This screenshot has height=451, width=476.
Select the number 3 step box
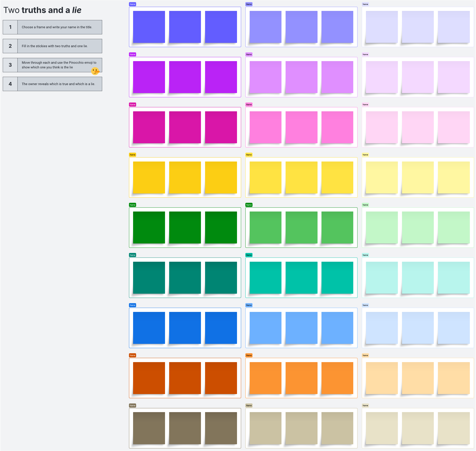(x=10, y=65)
